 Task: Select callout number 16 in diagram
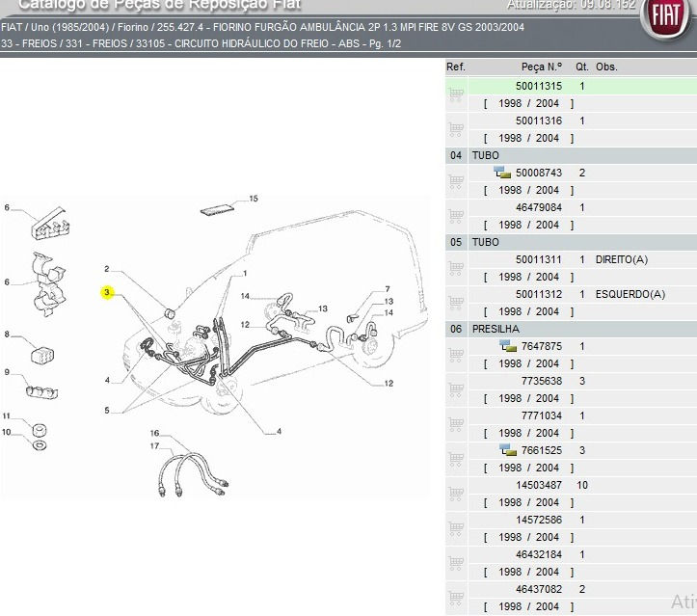click(154, 433)
